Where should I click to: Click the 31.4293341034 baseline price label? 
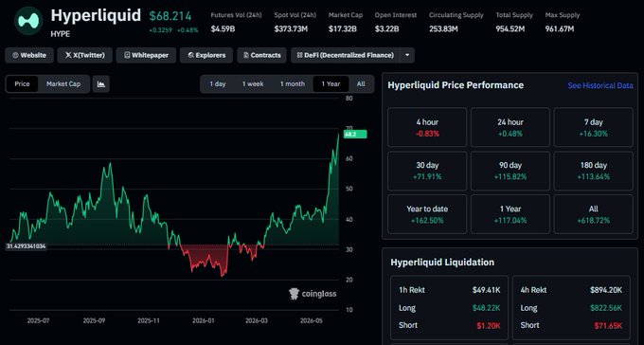(26, 246)
